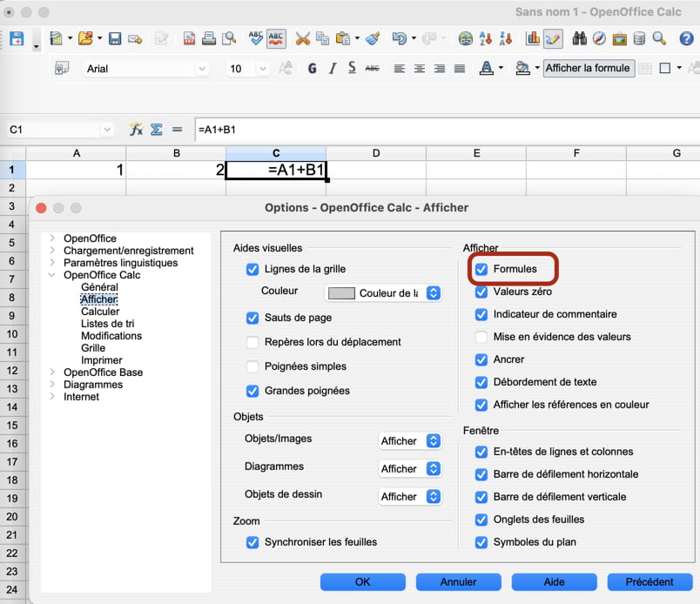The height and width of the screenshot is (604, 700).
Task: Enable Poignées simples checkbox
Action: point(252,366)
